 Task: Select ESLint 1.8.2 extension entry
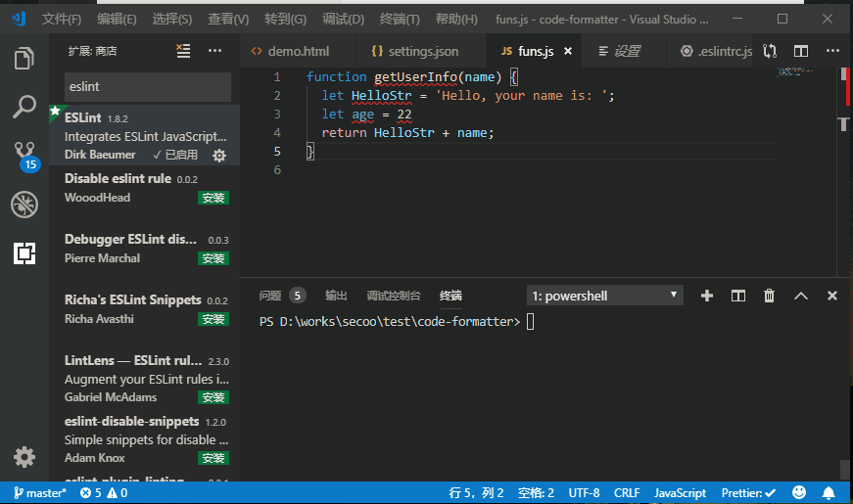tap(145, 135)
